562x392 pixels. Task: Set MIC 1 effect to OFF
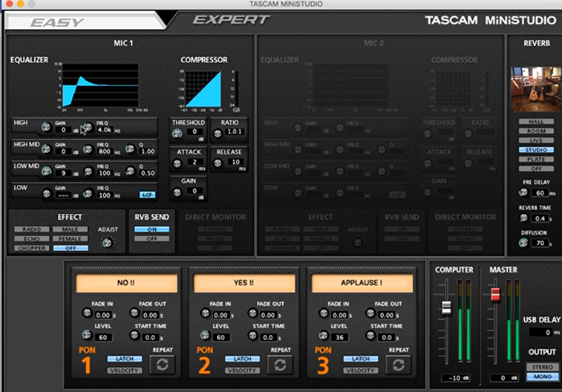pos(71,248)
